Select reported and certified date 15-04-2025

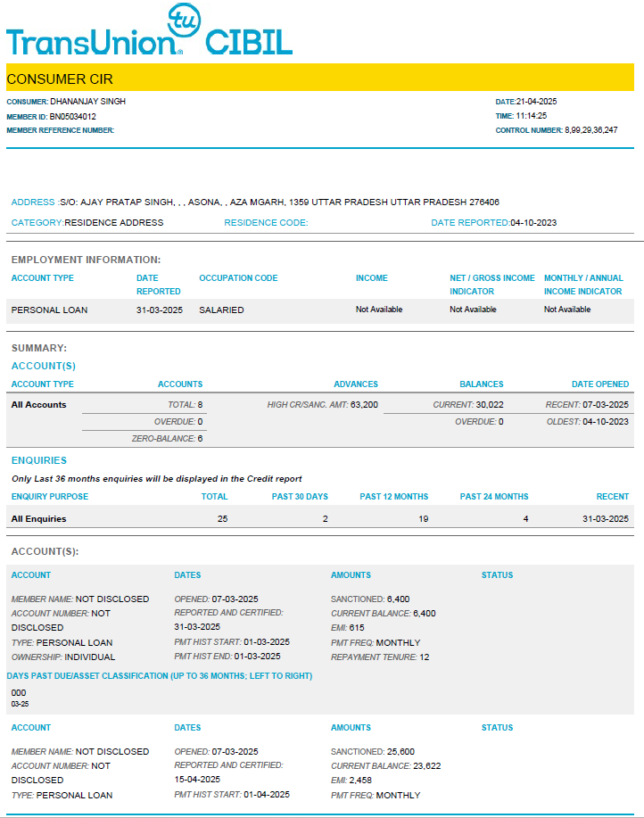point(197,780)
